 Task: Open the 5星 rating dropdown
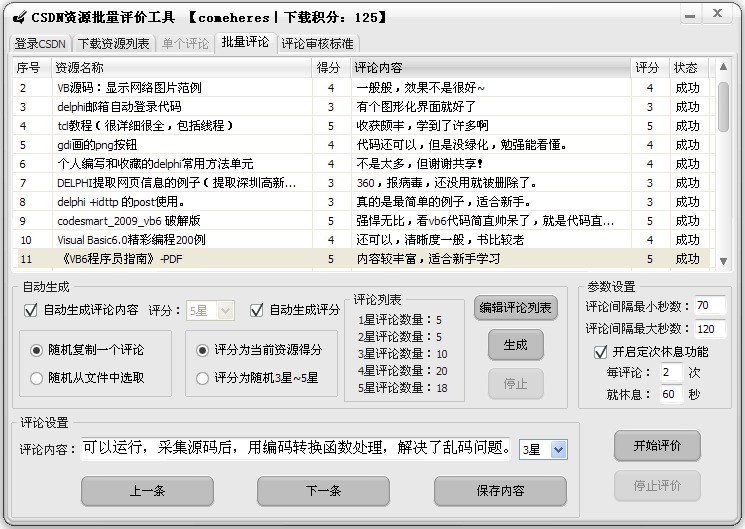coord(210,311)
